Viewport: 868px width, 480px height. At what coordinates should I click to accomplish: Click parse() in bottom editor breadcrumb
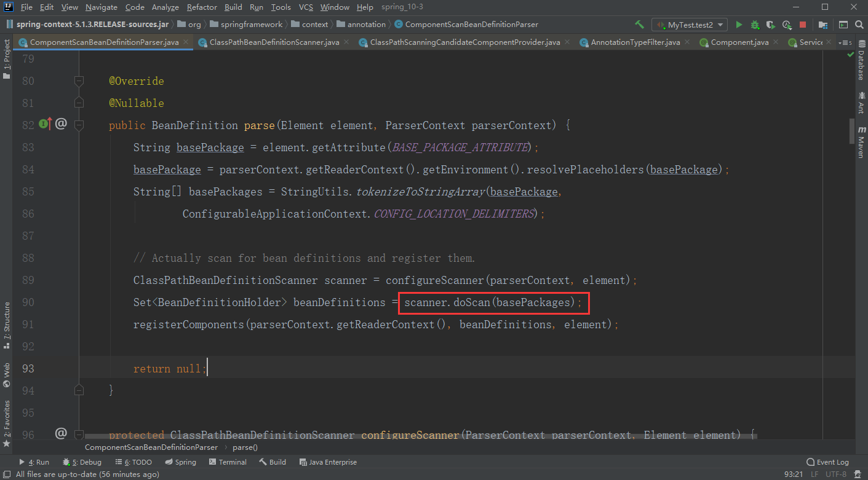(245, 447)
